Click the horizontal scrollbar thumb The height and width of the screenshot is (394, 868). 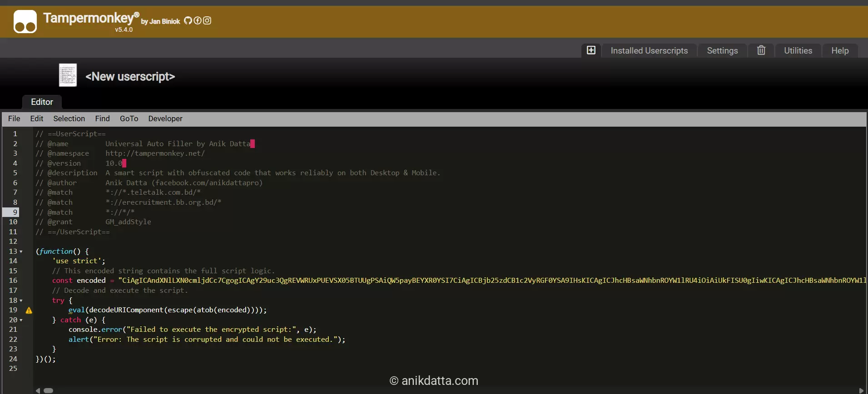49,390
